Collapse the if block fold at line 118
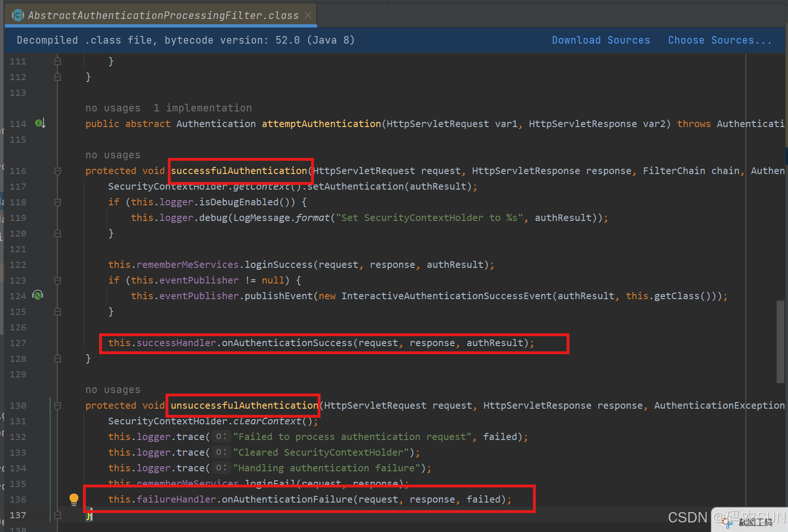 pos(57,202)
